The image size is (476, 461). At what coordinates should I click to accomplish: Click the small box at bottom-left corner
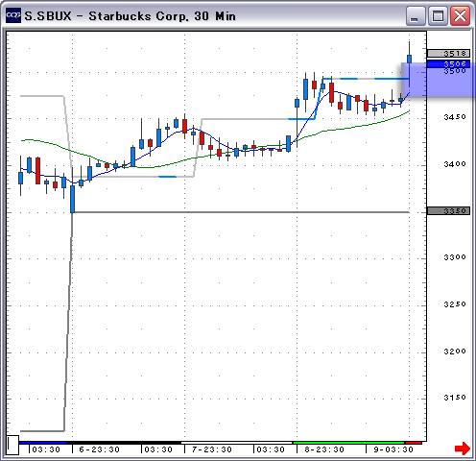click(12, 445)
